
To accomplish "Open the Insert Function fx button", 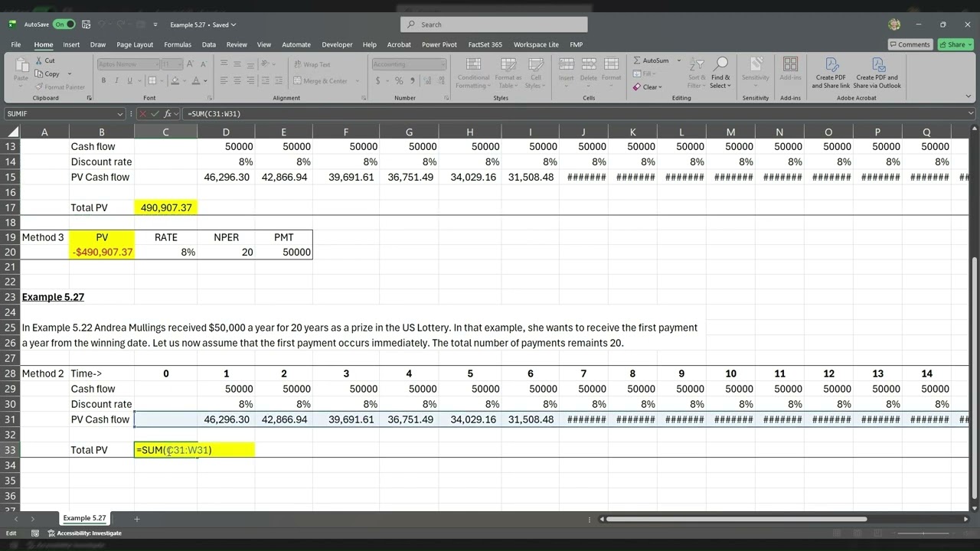I will tap(168, 114).
